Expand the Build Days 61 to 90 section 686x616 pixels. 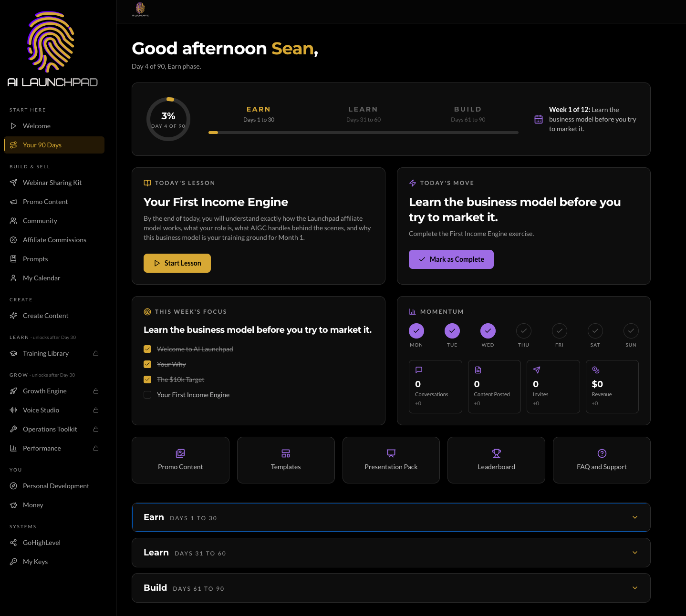(391, 588)
